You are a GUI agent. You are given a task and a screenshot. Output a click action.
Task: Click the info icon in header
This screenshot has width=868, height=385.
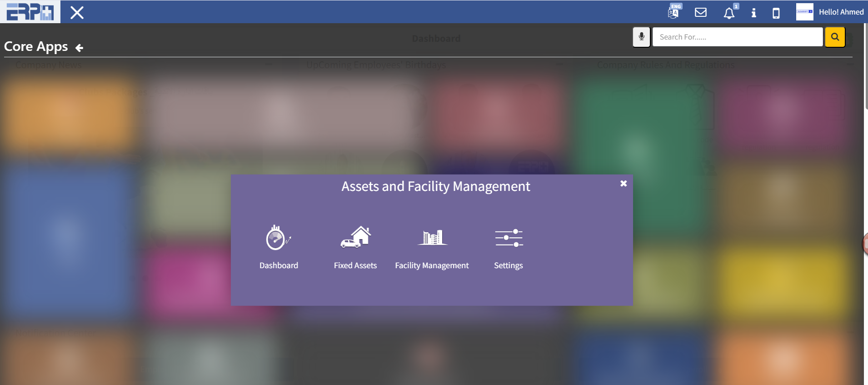tap(753, 13)
